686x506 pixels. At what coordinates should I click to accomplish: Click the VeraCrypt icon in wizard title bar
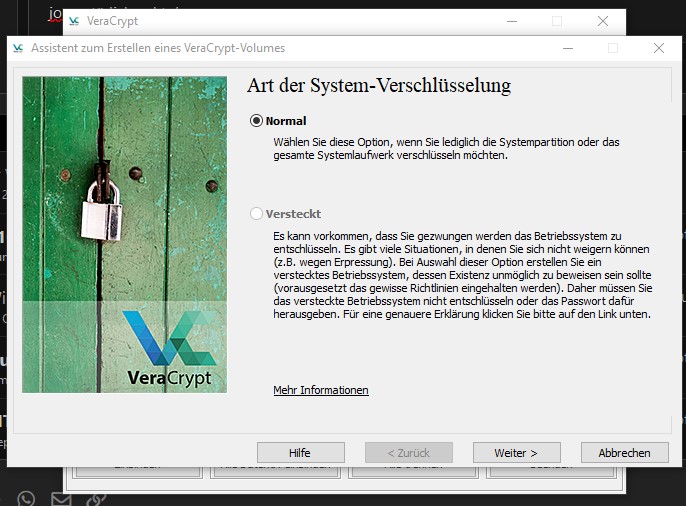click(18, 48)
